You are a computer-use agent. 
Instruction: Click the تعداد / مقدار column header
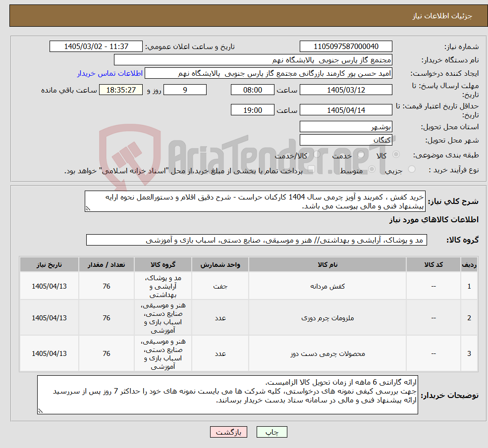tap(107, 264)
